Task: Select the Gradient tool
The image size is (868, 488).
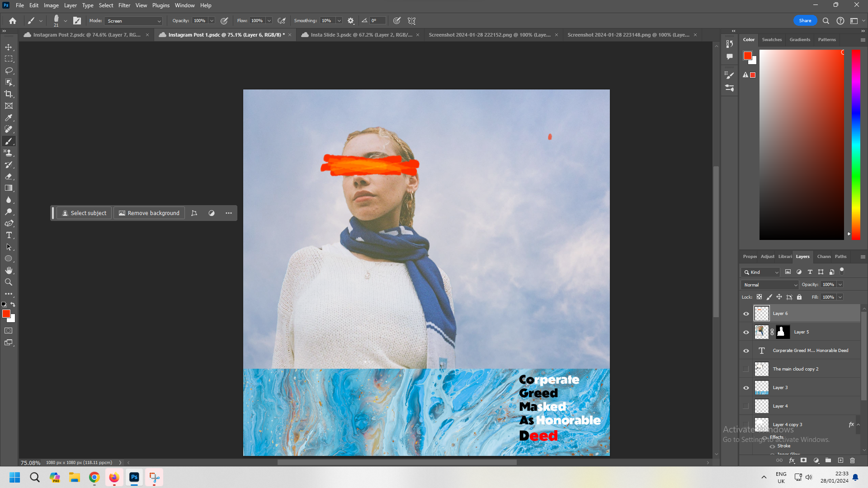Action: pos(9,188)
